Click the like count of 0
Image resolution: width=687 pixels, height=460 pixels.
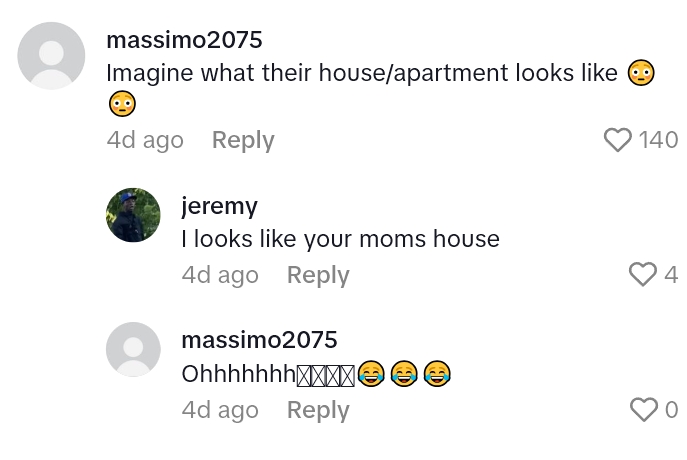(x=672, y=410)
